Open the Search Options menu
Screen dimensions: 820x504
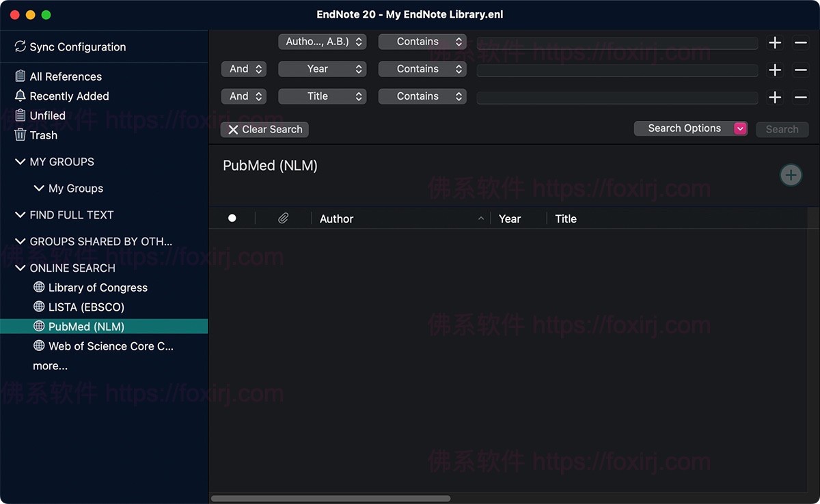(690, 128)
